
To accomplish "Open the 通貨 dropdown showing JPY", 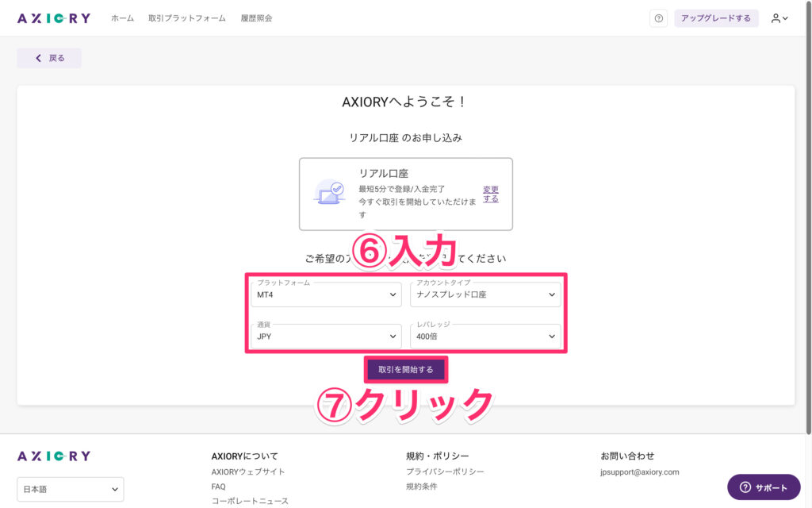I will [326, 337].
